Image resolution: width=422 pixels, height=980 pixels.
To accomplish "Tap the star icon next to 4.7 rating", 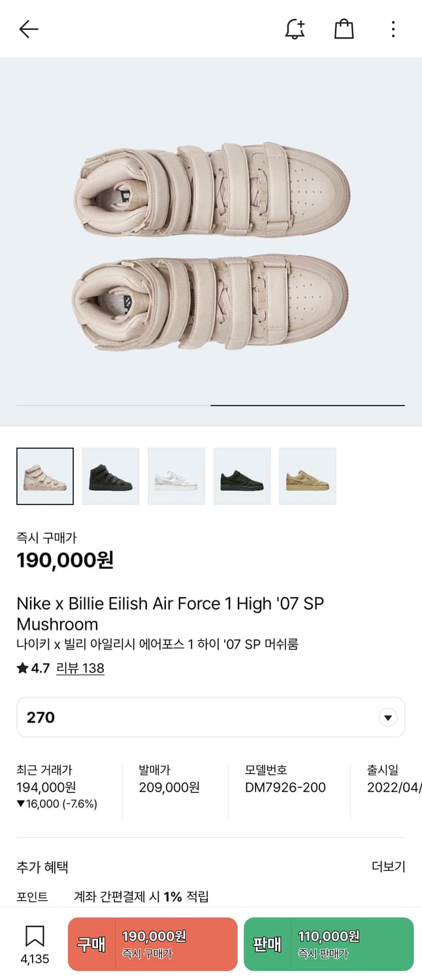I will pyautogui.click(x=20, y=668).
